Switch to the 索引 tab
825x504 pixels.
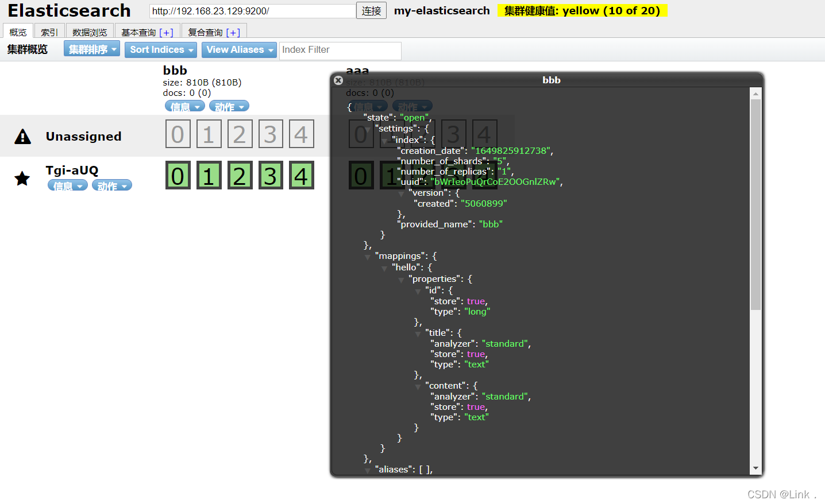pos(49,32)
